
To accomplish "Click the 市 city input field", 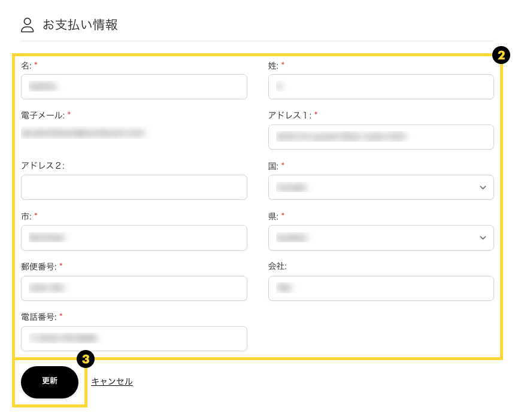I will (x=134, y=238).
